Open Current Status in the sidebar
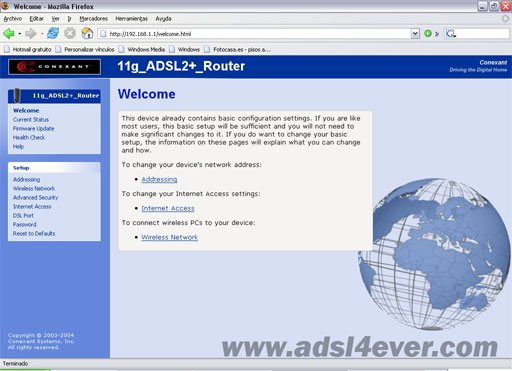The width and height of the screenshot is (512, 371). (x=31, y=119)
